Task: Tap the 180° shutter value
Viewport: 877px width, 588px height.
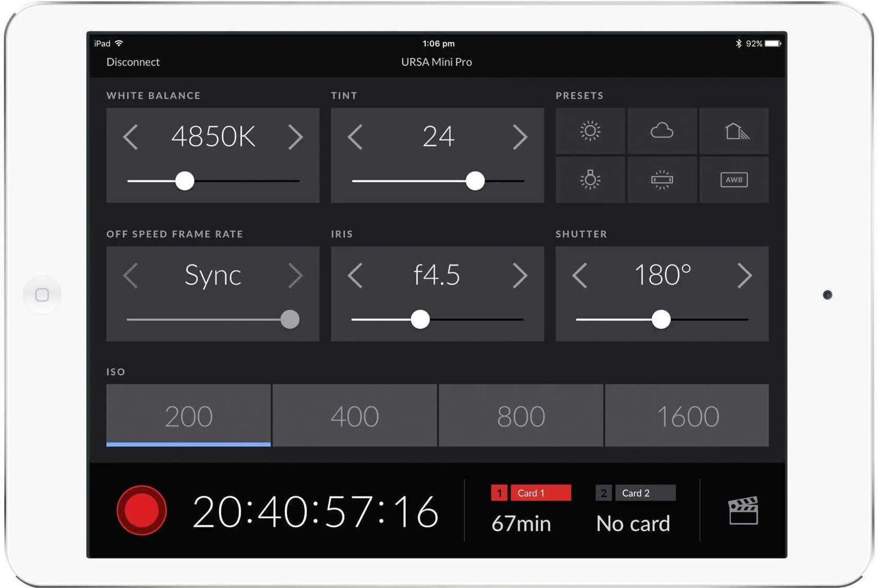Action: [662, 275]
